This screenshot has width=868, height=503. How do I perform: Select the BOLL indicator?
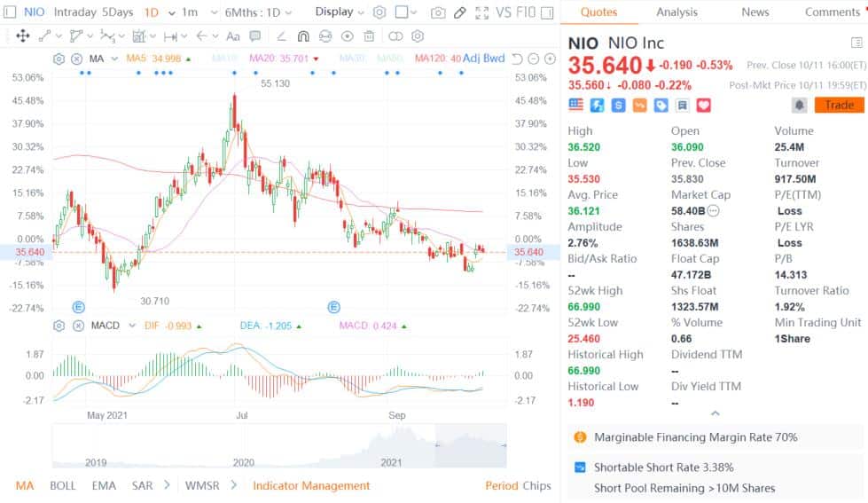(x=63, y=486)
